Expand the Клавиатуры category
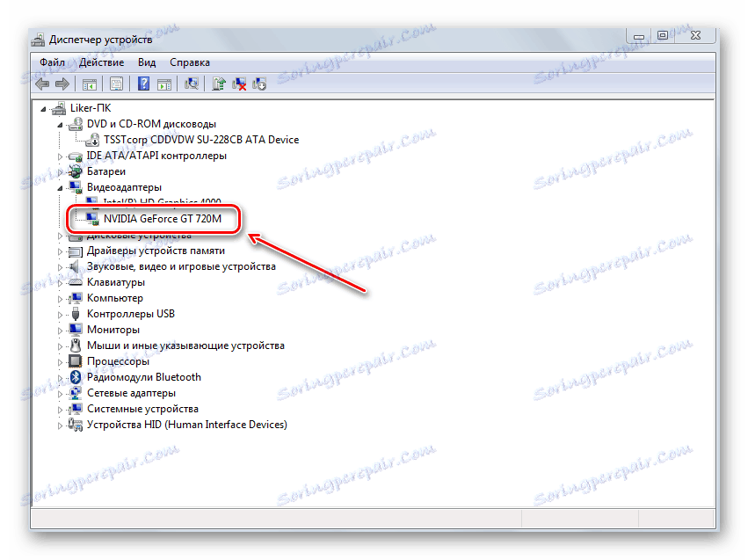This screenshot has width=748, height=560. point(60,283)
